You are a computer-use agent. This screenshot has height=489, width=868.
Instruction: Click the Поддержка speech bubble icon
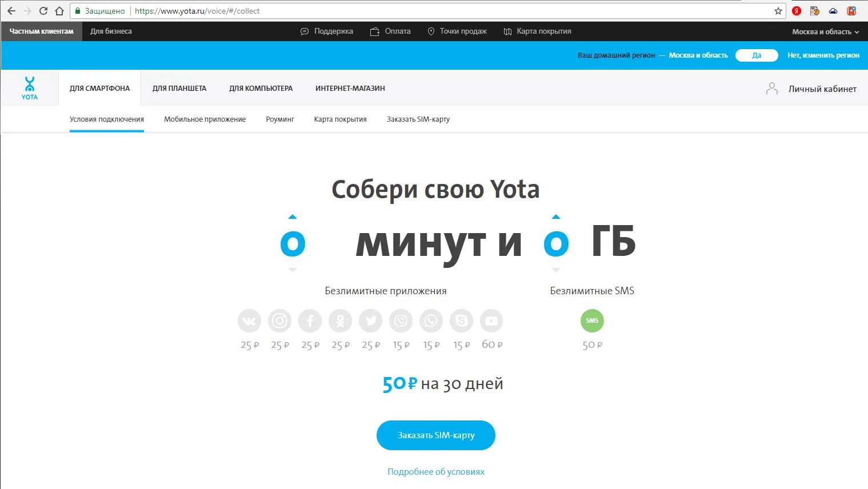305,31
